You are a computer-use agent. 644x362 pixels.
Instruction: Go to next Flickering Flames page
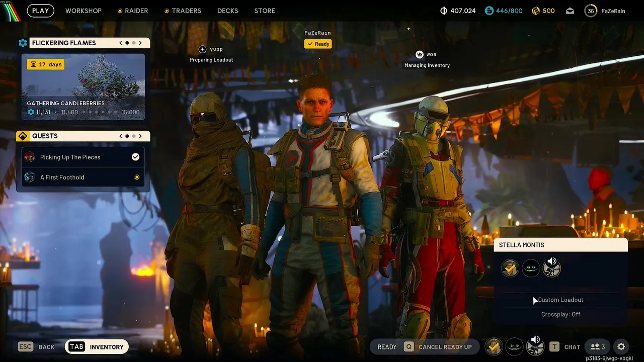[x=140, y=43]
